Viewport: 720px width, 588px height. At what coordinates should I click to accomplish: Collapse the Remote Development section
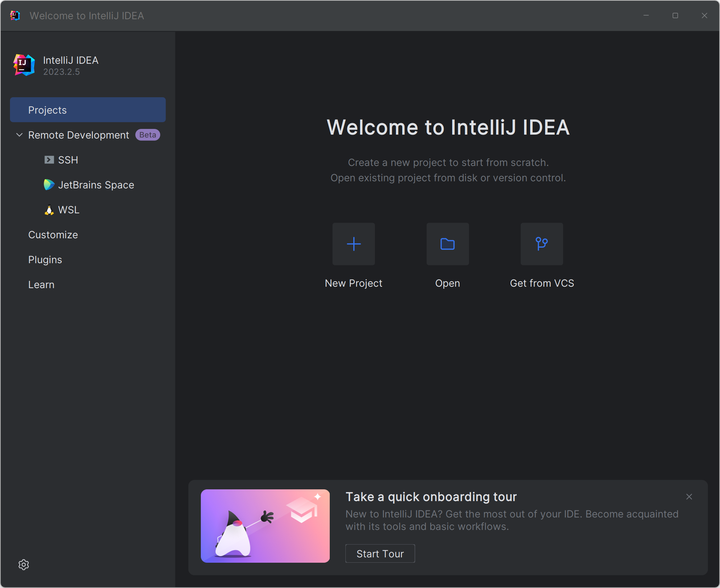(x=20, y=135)
